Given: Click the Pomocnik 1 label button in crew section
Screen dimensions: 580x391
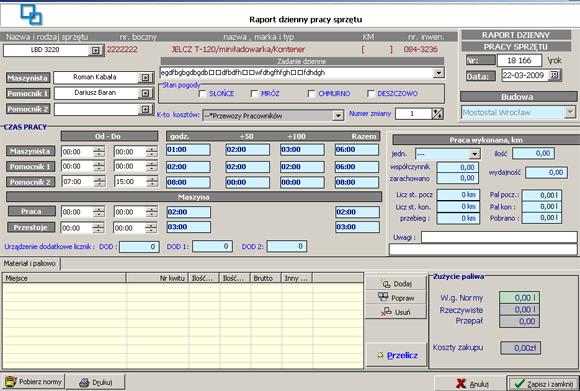Looking at the screenshot, I should 28,94.
